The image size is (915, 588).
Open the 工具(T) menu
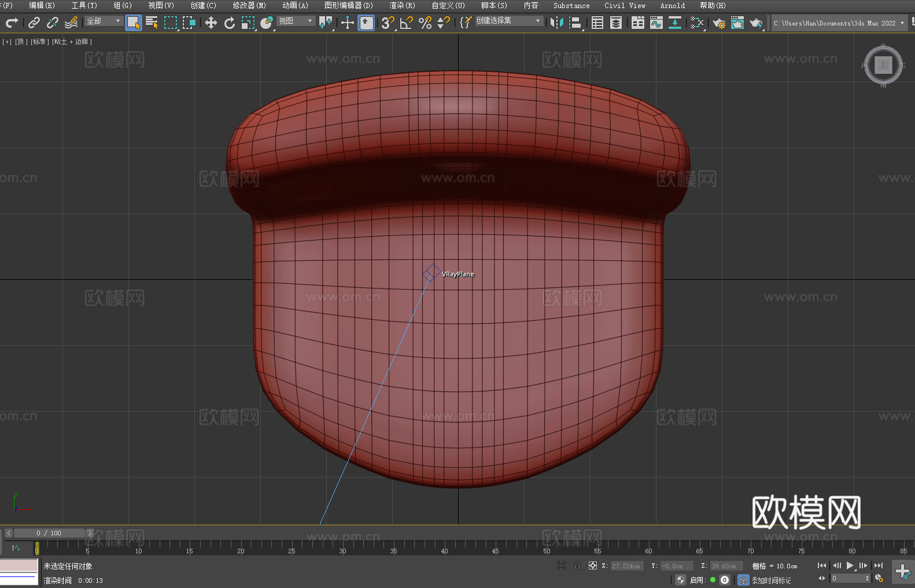point(84,5)
